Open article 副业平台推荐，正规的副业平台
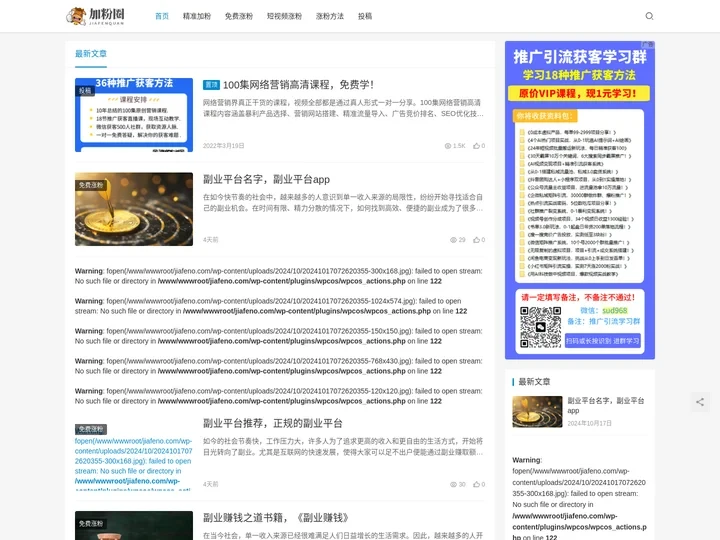720x540 pixels. pos(273,423)
